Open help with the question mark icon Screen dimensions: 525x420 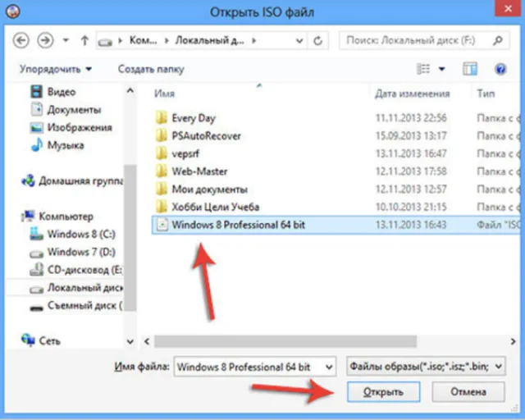500,70
